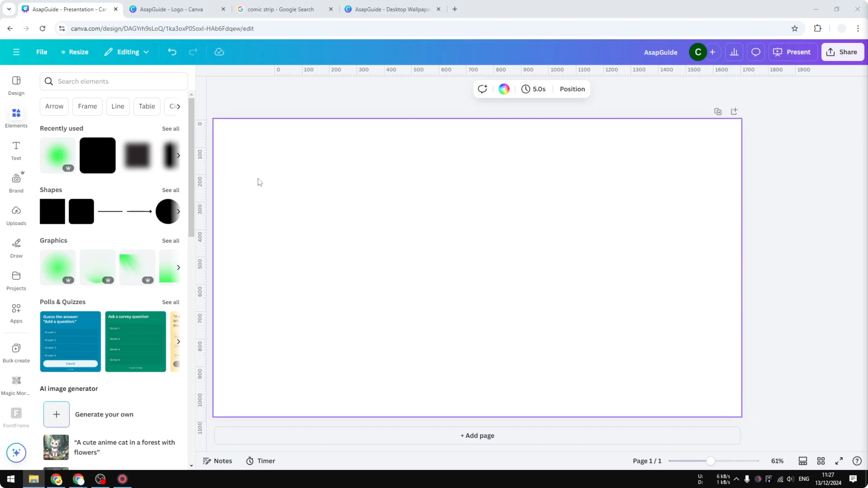Image resolution: width=868 pixels, height=488 pixels.
Task: See all Polls & Quizzes
Action: pyautogui.click(x=171, y=302)
